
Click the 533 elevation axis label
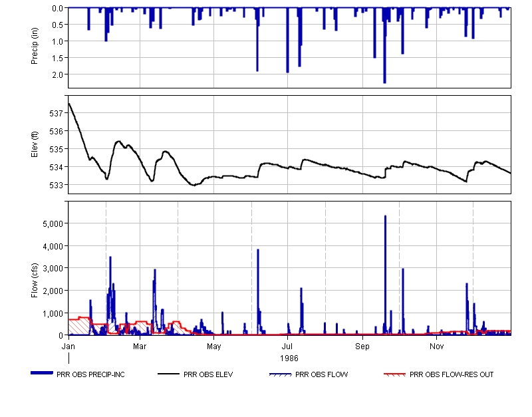57,186
